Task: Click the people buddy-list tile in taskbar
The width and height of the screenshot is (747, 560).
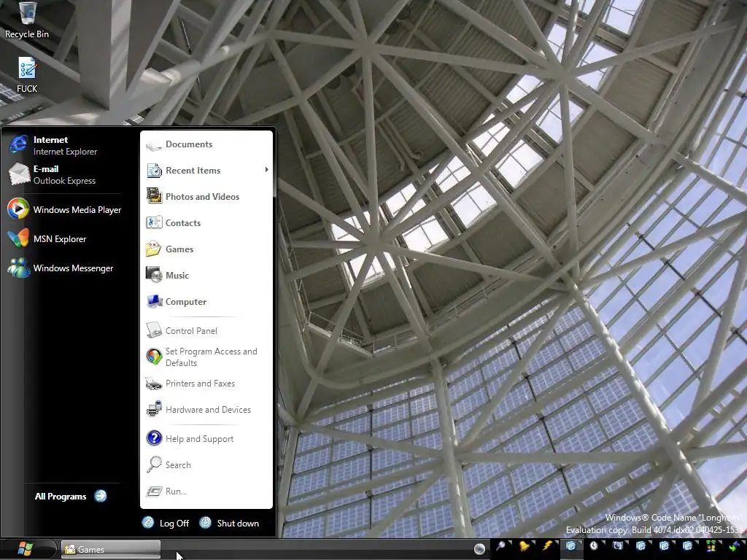Action: click(711, 546)
